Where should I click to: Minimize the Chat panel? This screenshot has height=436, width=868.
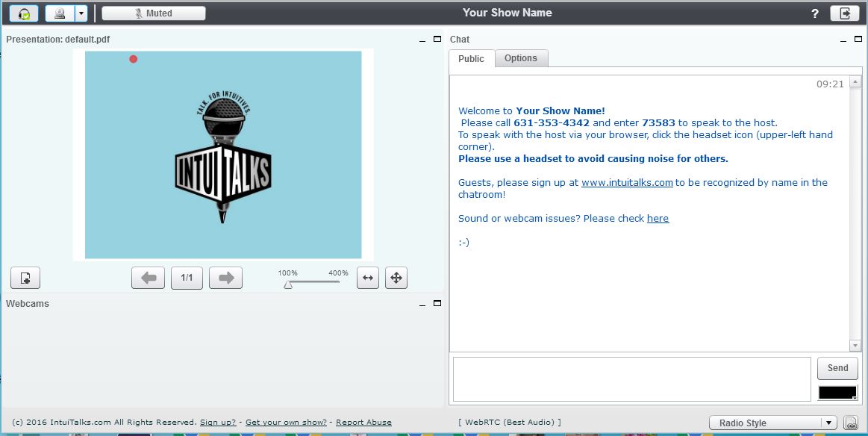(x=843, y=40)
